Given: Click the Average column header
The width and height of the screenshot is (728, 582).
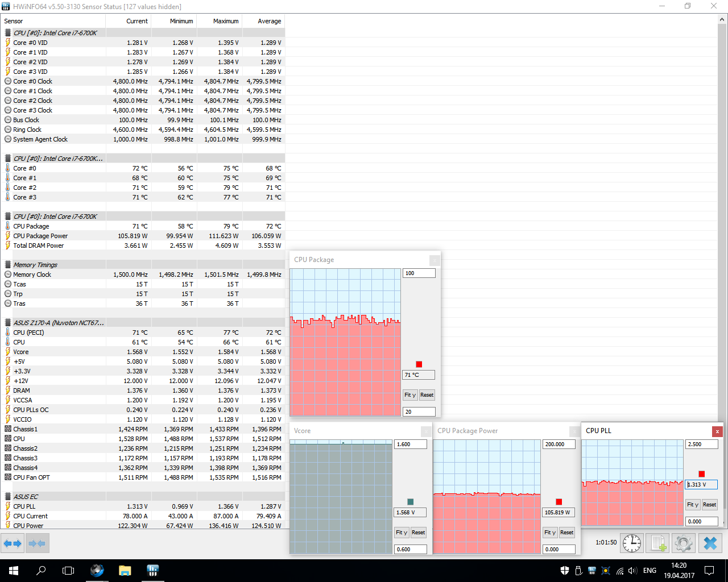Looking at the screenshot, I should (263, 21).
